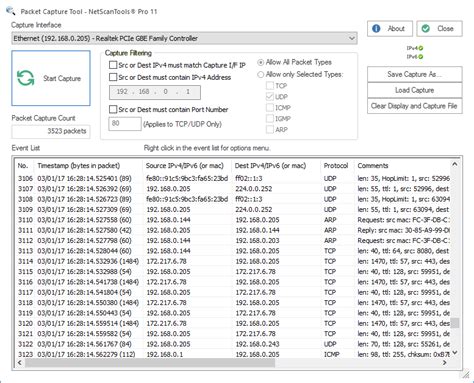
Task: Sort by Timestamp (bytes in packet) column header
Action: tap(88, 166)
